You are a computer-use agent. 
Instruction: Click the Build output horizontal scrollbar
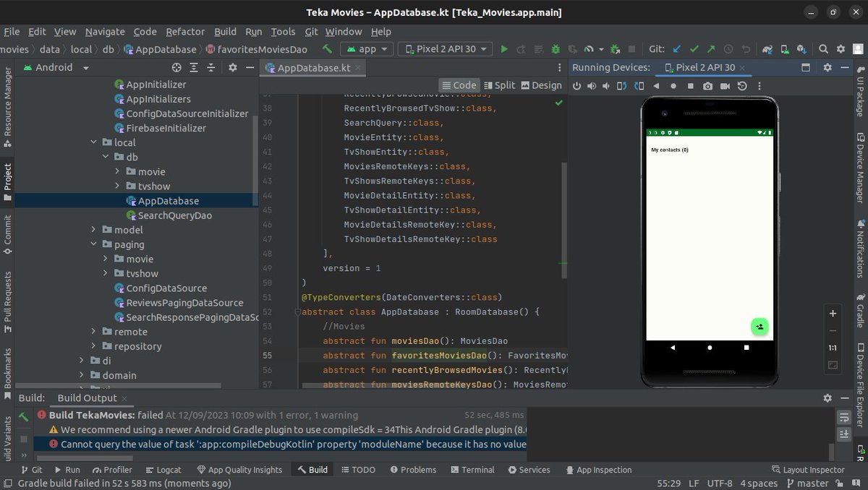pos(83,458)
